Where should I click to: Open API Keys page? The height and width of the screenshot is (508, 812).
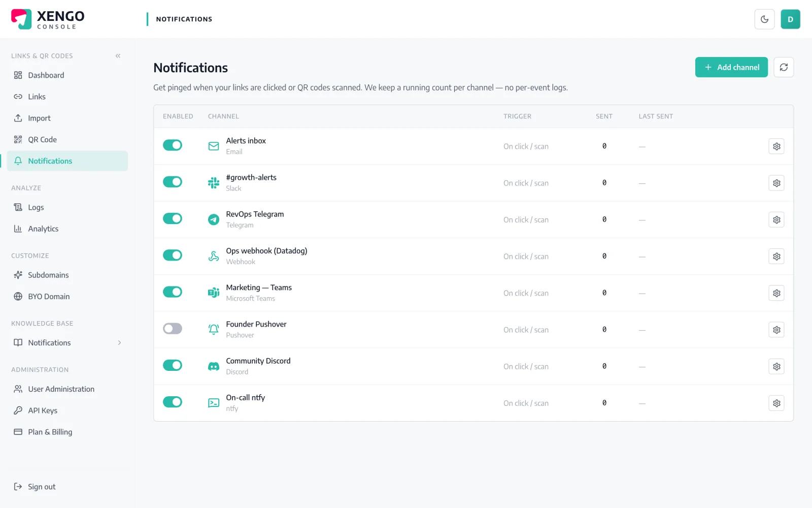click(67, 410)
